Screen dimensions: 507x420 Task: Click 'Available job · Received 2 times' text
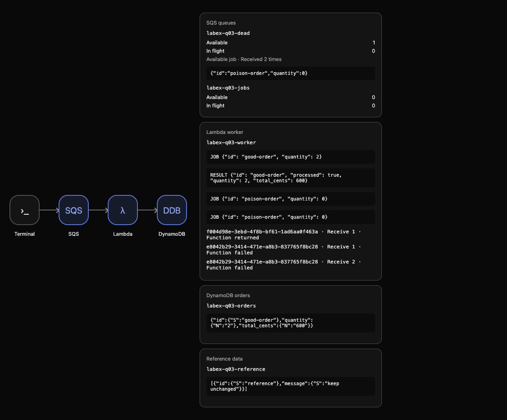pyautogui.click(x=244, y=59)
